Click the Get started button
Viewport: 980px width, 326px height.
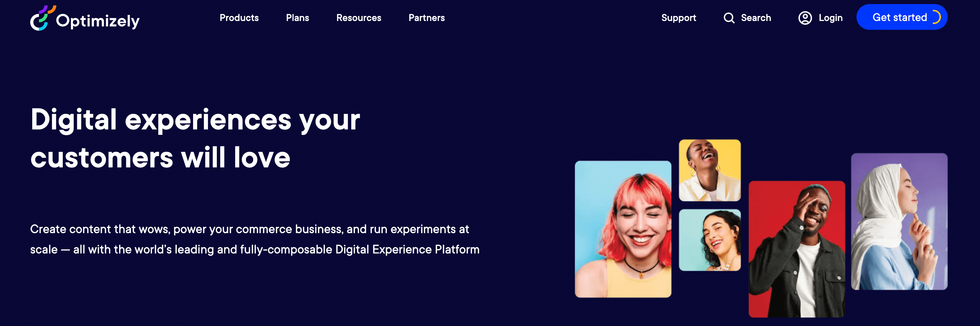point(902,17)
